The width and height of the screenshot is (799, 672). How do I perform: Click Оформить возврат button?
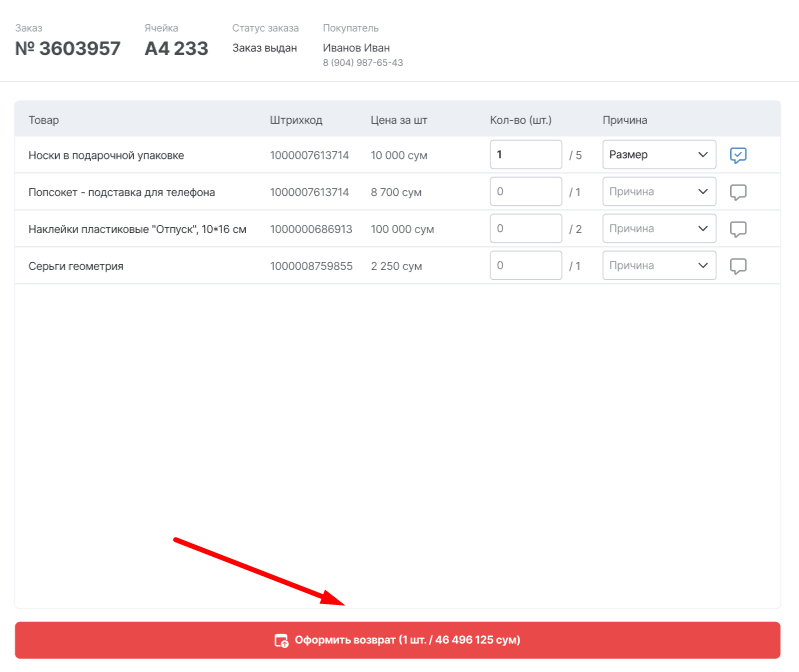coord(397,640)
